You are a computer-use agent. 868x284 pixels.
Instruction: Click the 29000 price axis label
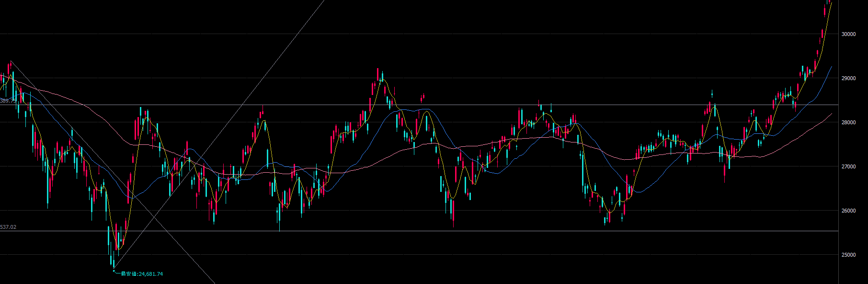click(848, 78)
